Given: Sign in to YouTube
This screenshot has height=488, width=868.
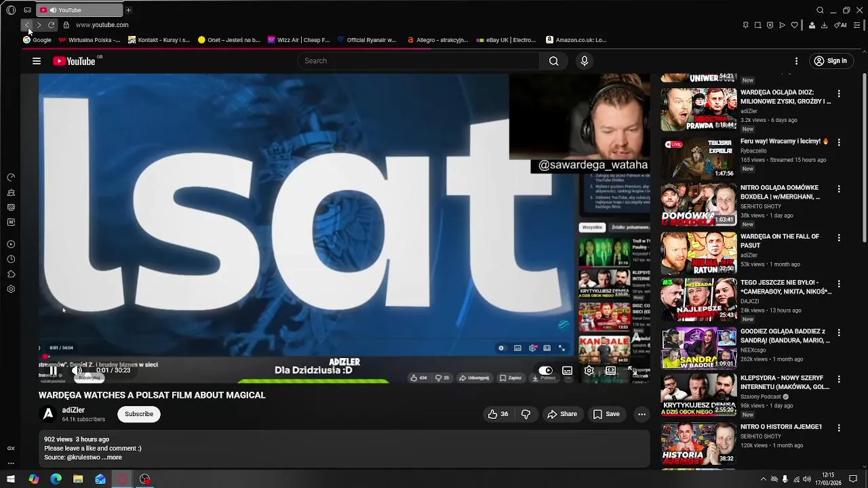Looking at the screenshot, I should 831,61.
